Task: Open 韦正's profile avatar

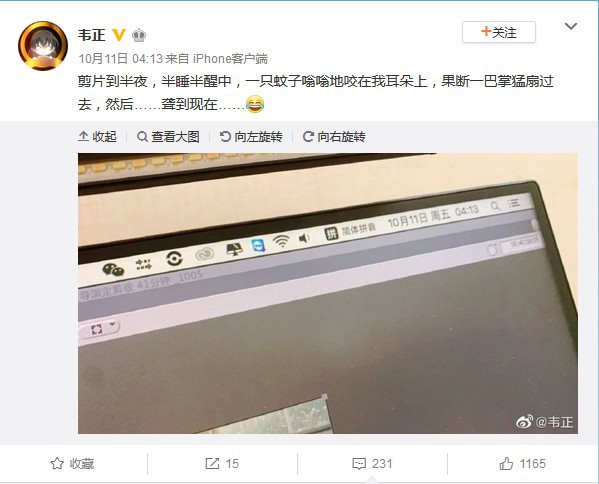Action: coord(43,46)
